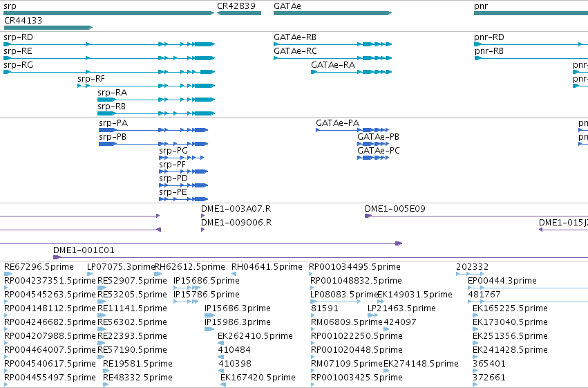Select protein GATAe-PA
This screenshot has width=588, height=388.
point(352,130)
